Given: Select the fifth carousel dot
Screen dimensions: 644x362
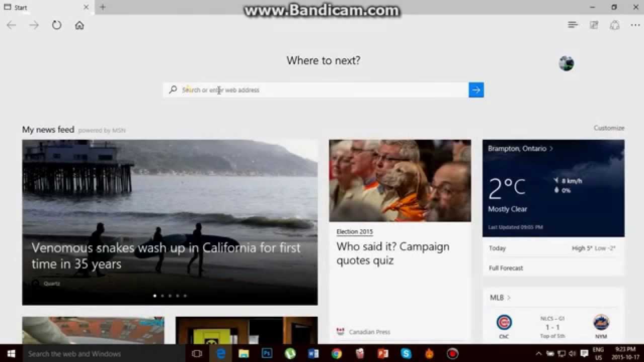Looking at the screenshot, I should pyautogui.click(x=185, y=296).
